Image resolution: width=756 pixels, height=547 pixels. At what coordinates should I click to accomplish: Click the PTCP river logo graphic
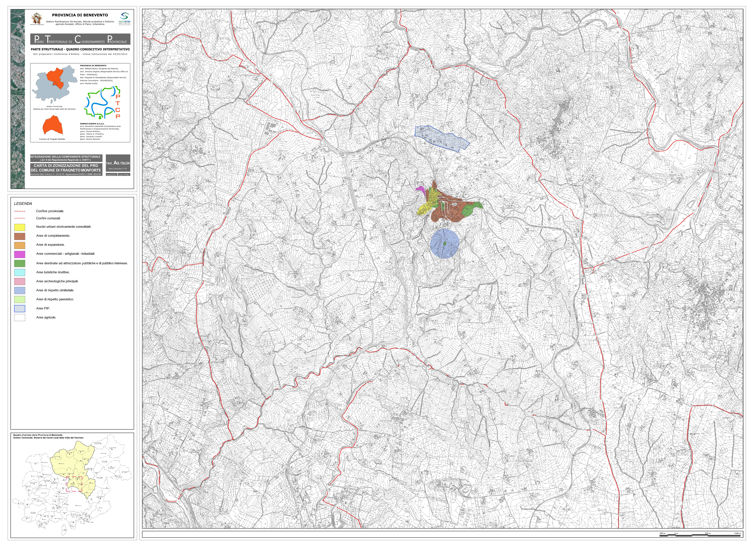[x=102, y=103]
